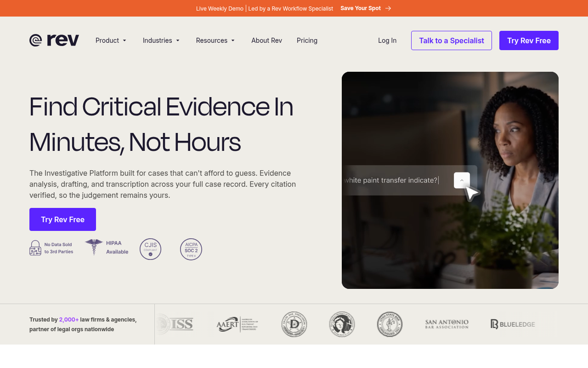Open the About Rev page

tap(266, 40)
